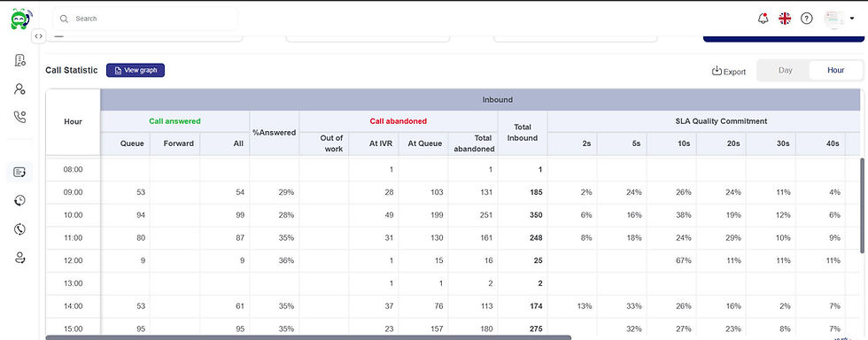
Task: Open the history clock sidebar icon
Action: (19, 200)
